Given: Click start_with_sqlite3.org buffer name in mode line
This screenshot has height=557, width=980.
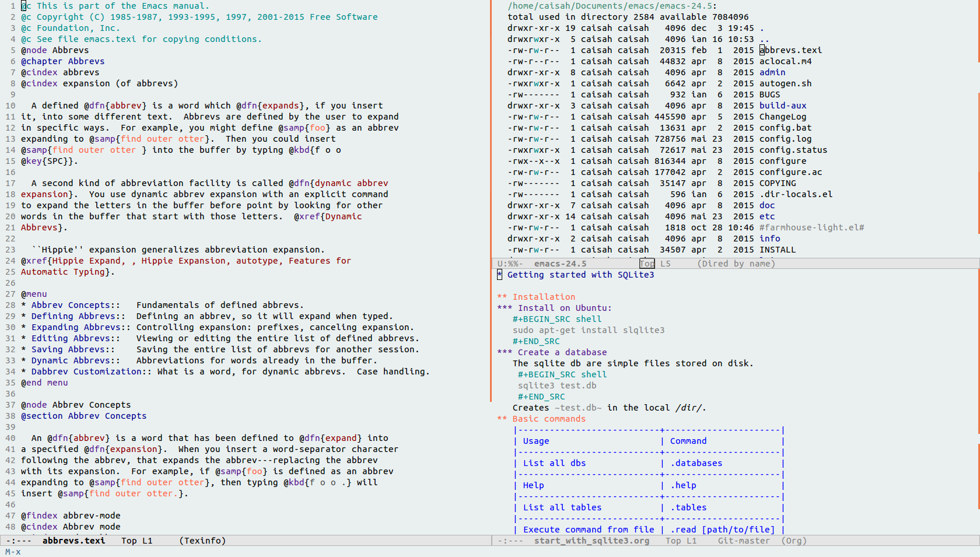Looking at the screenshot, I should click(591, 541).
